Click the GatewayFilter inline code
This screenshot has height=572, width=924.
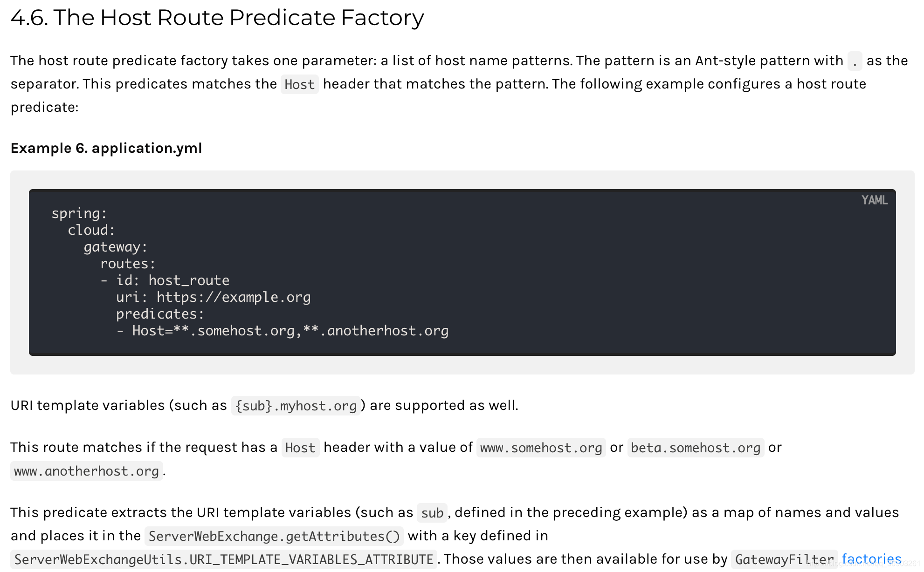[x=784, y=559]
